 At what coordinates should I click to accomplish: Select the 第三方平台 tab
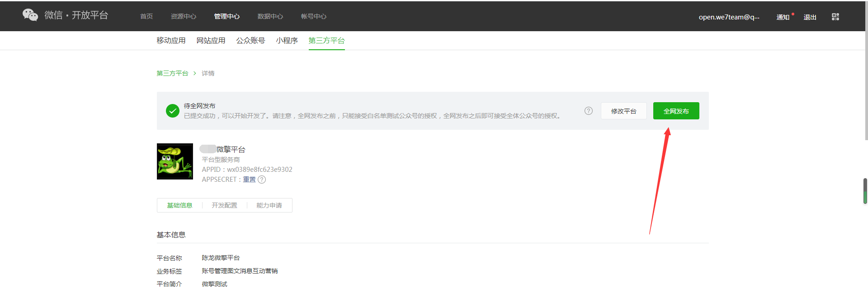[327, 41]
